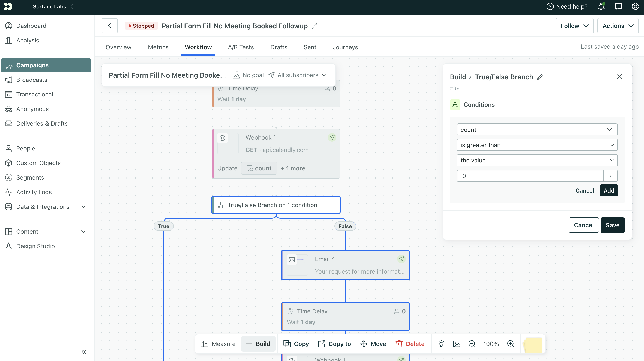Collapse sidebar with double chevron icon
Image resolution: width=644 pixels, height=361 pixels.
click(x=84, y=352)
